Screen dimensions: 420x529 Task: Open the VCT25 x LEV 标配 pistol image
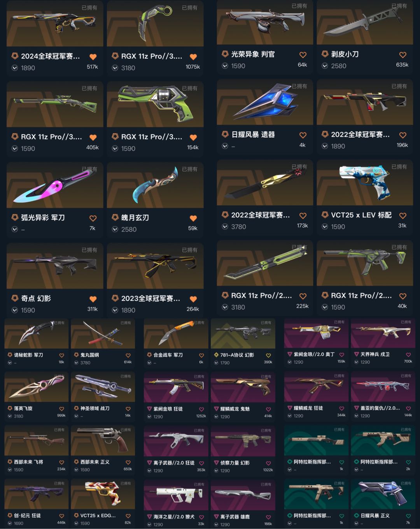tap(365, 183)
